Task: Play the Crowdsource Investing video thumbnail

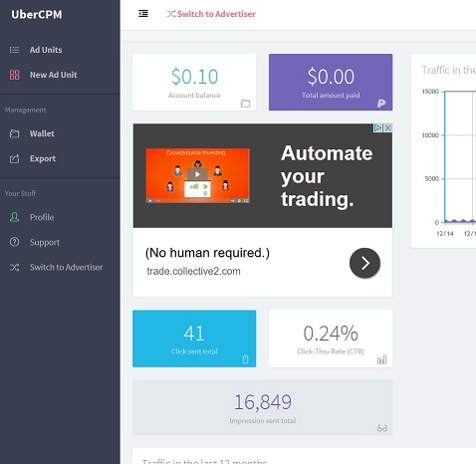Action: [197, 175]
